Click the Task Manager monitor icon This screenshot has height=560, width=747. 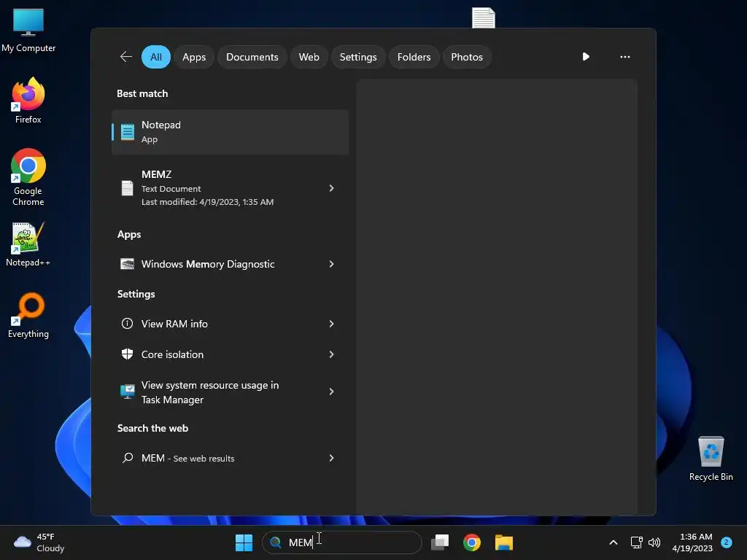tap(127, 392)
